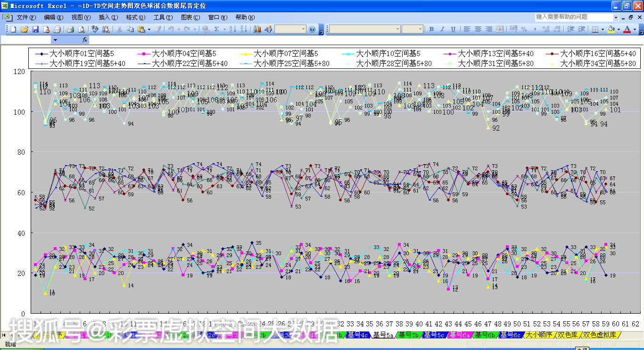Toggle merge and center
Image resolution: width=644 pixels, height=350 pixels.
coord(500,29)
